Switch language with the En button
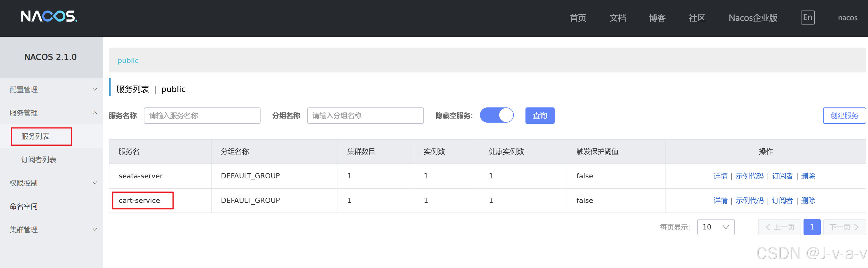This screenshot has width=868, height=268. pos(807,17)
